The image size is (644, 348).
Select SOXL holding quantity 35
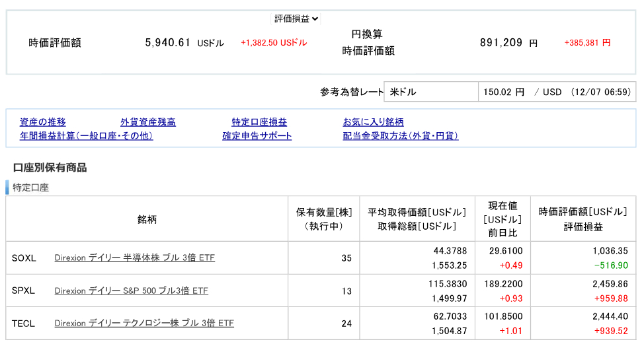click(346, 258)
